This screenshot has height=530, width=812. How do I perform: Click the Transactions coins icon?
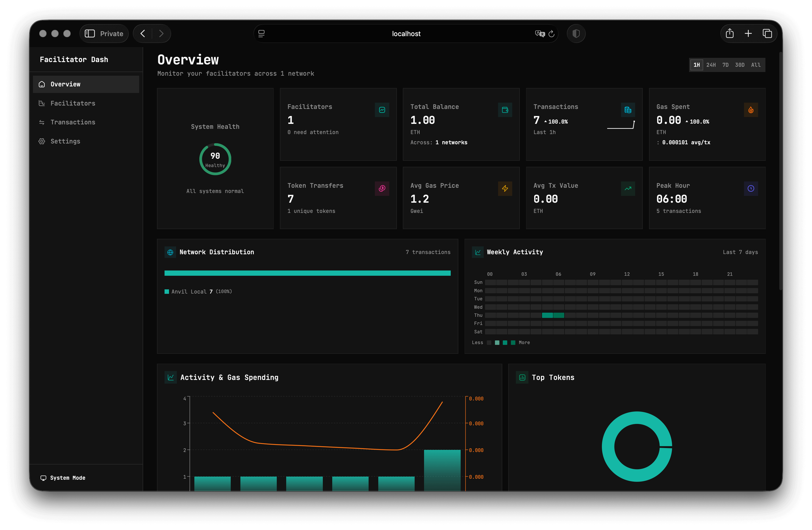click(x=628, y=110)
